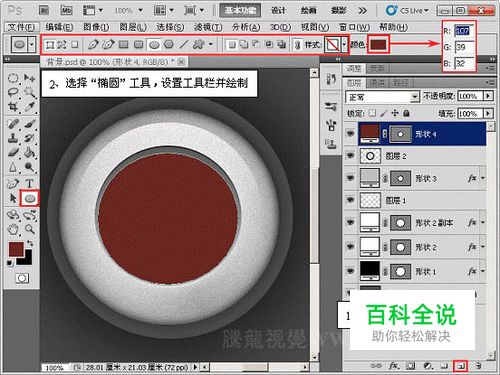The height and width of the screenshot is (375, 500).
Task: Toggle visibility of 形状 3 layer
Action: (350, 178)
